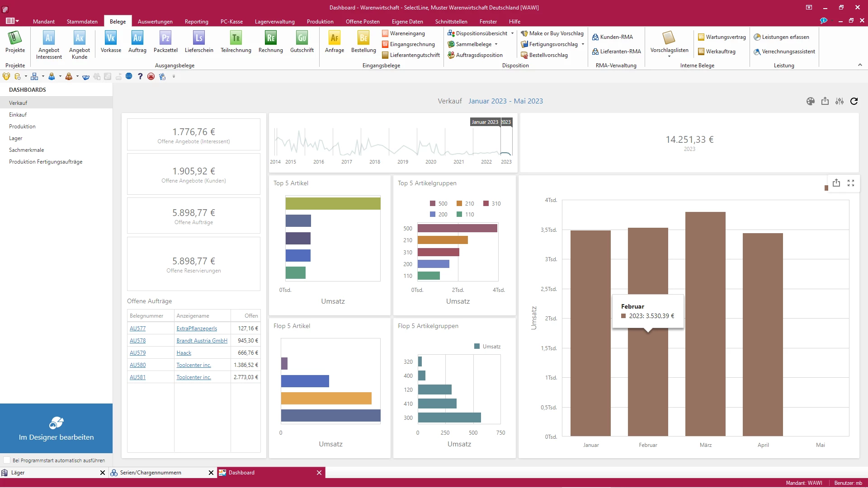Screen dimensions: 868x488
Task: Open the Auftrag document icon
Action: click(137, 42)
